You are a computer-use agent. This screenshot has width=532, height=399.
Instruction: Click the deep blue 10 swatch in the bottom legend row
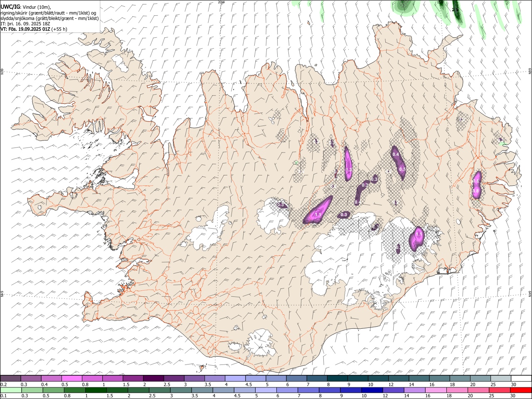372,390
